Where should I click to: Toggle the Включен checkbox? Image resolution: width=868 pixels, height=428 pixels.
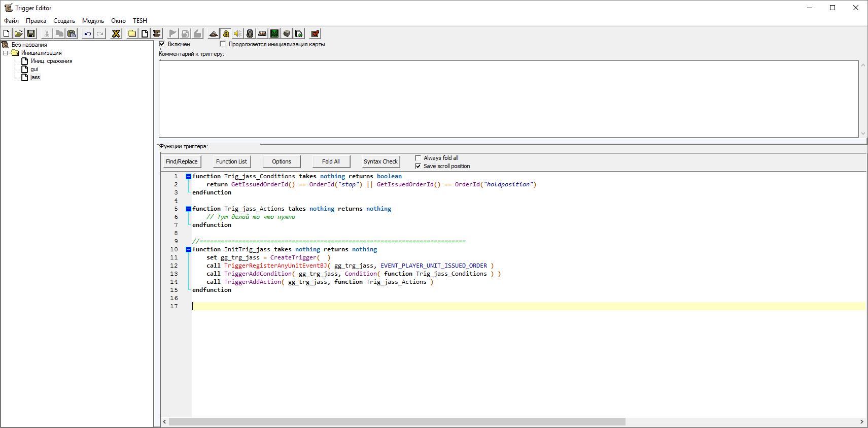162,44
